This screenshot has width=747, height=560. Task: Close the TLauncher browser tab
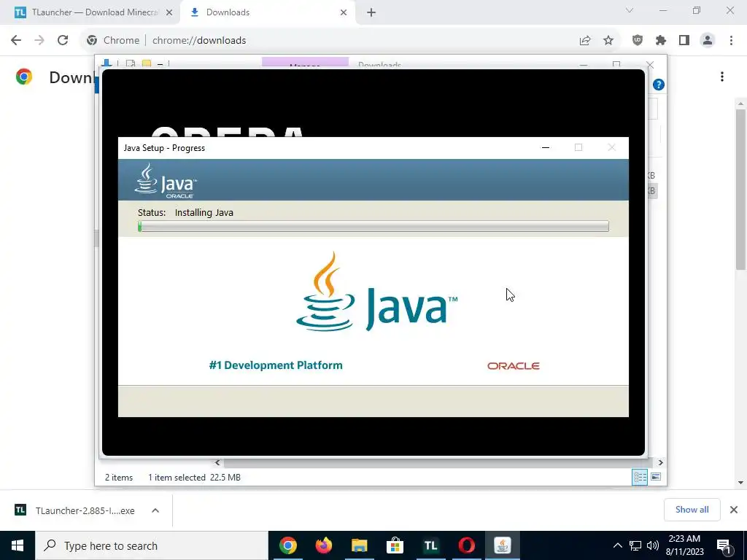[x=169, y=12]
